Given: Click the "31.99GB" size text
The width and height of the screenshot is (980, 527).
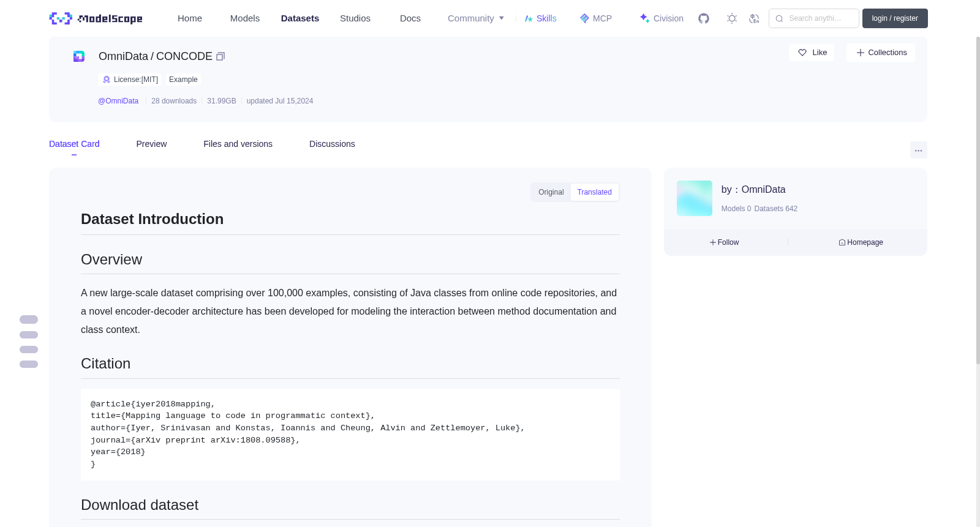Looking at the screenshot, I should pyautogui.click(x=222, y=101).
